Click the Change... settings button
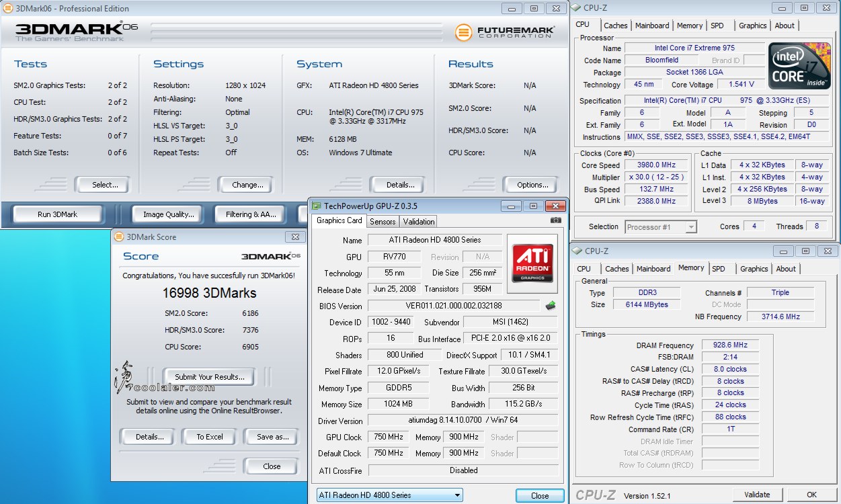 246,185
